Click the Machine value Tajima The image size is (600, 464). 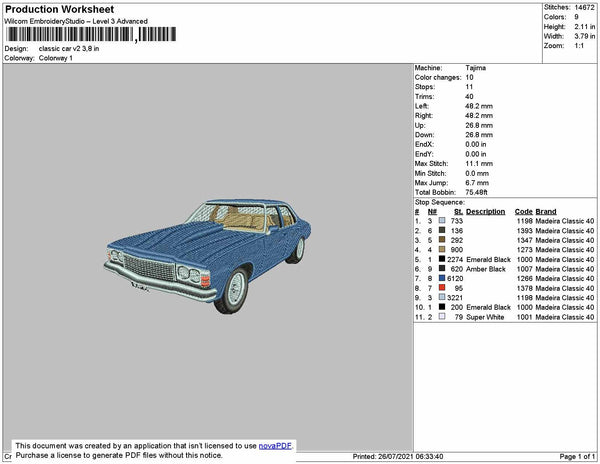[476, 69]
